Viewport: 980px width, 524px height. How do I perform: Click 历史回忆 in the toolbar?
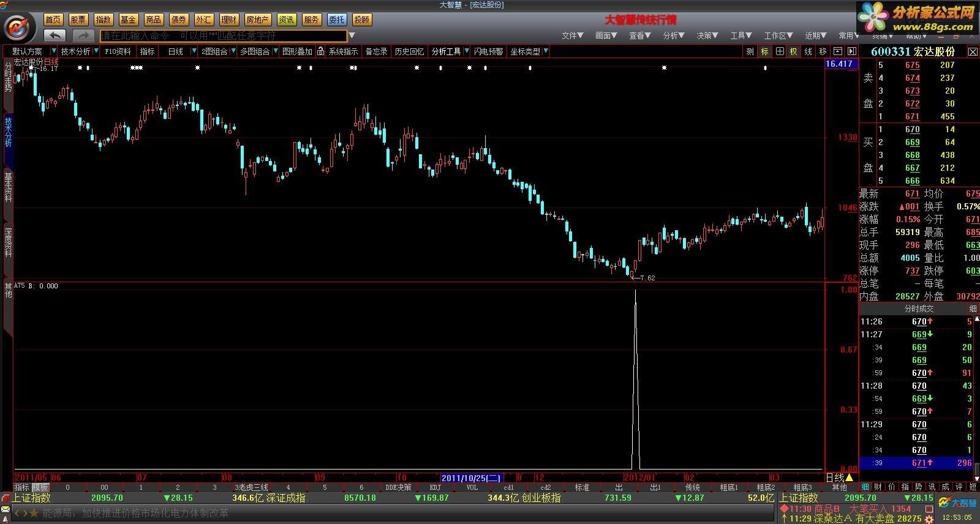(x=409, y=51)
